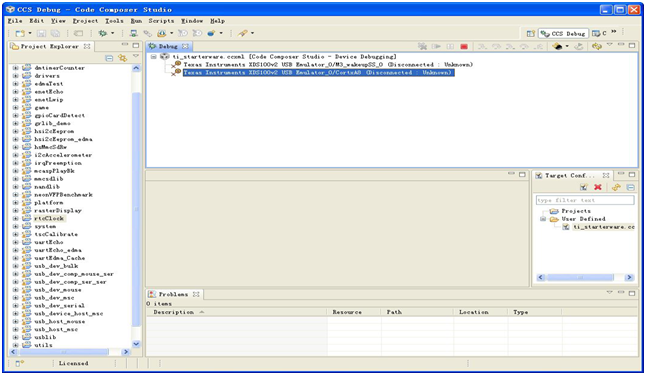Open the Window menu
This screenshot has height=375, width=646.
tap(192, 21)
